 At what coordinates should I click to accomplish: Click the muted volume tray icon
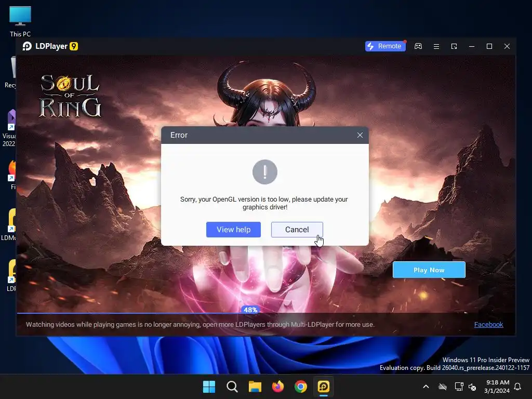click(x=472, y=387)
